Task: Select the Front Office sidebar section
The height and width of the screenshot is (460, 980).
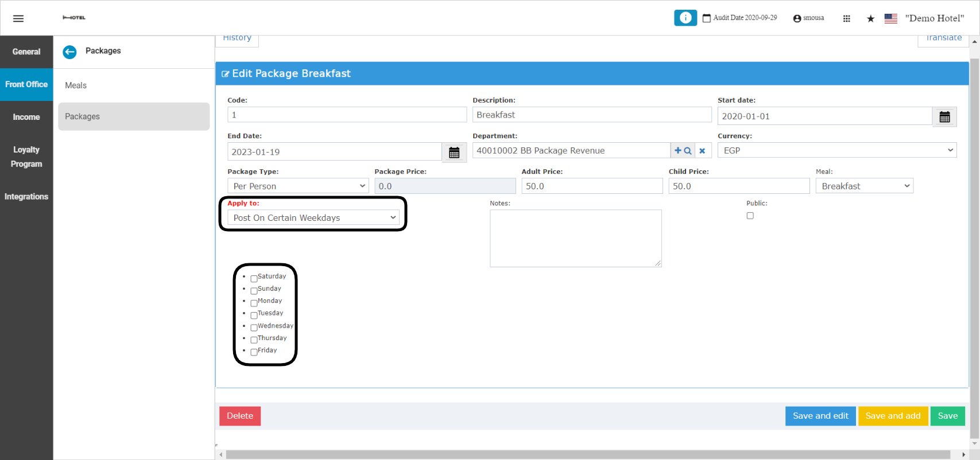Action: (x=26, y=84)
